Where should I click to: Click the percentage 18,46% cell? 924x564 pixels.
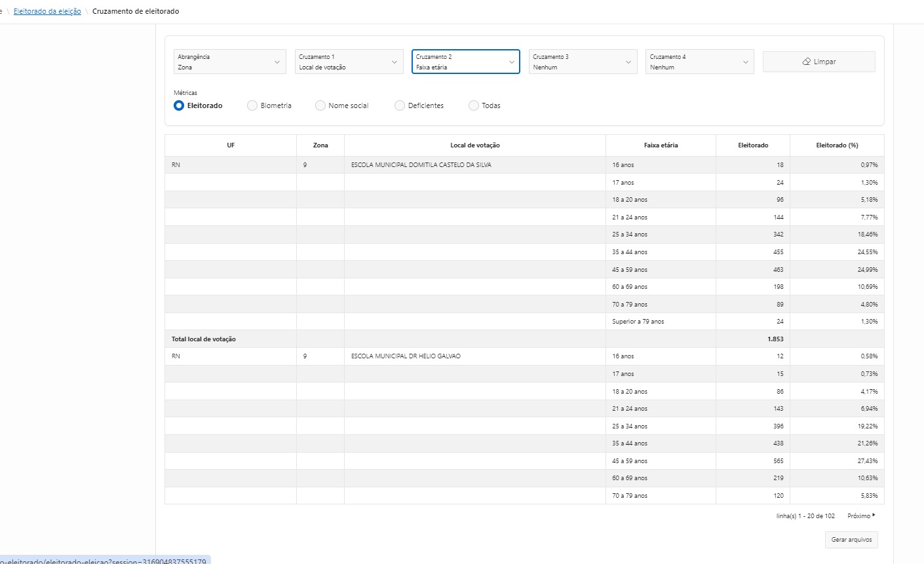[x=837, y=235]
